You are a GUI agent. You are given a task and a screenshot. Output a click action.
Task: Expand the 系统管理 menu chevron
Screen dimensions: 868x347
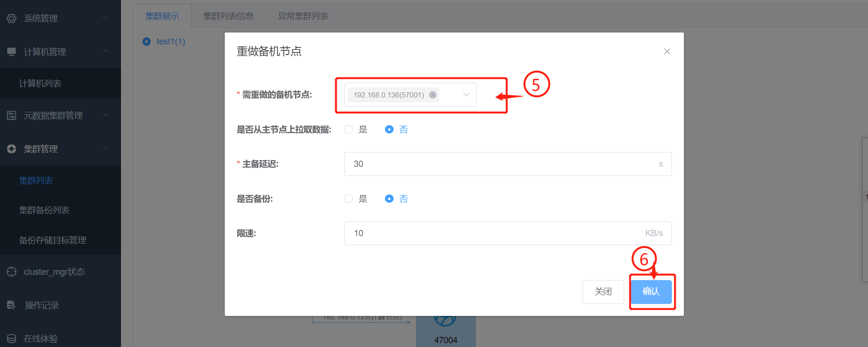[106, 18]
